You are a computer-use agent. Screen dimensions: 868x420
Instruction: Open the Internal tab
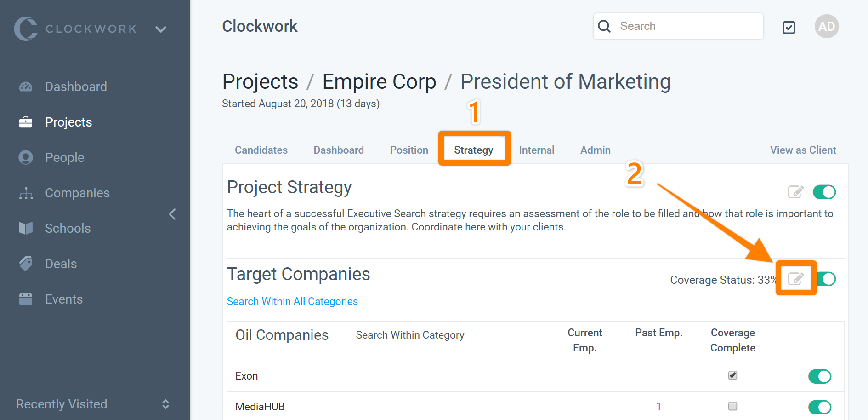click(536, 150)
